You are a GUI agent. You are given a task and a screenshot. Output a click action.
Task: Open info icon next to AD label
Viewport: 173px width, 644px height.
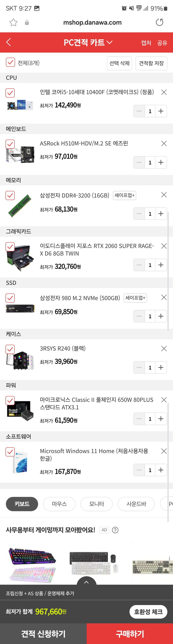[115, 530]
